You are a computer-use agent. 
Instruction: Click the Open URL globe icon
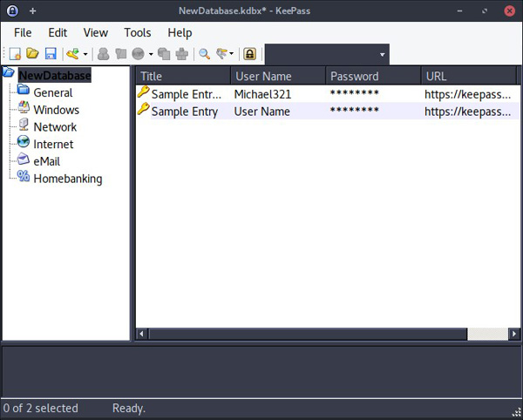coord(138,54)
